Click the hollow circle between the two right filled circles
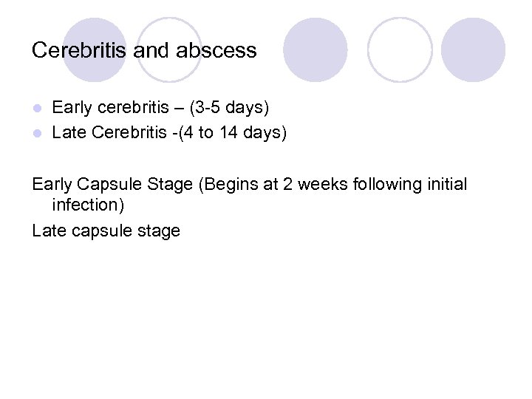Screen dimensions: 532x399 [400, 50]
